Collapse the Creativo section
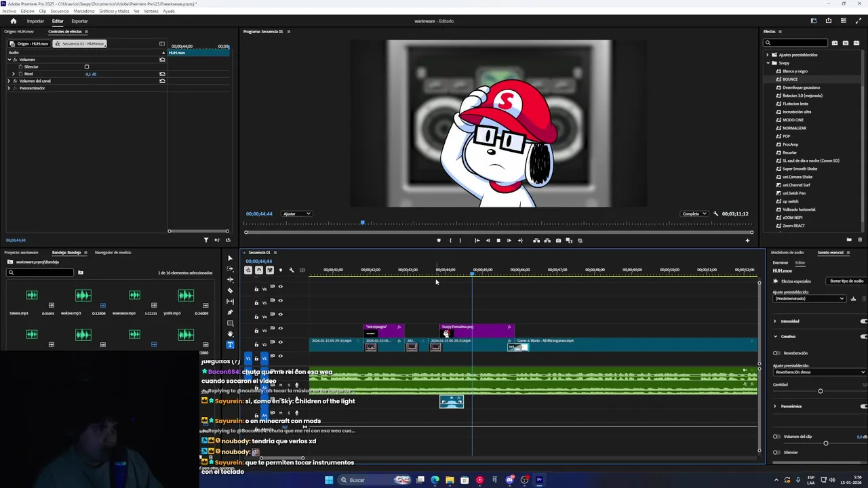 point(775,336)
